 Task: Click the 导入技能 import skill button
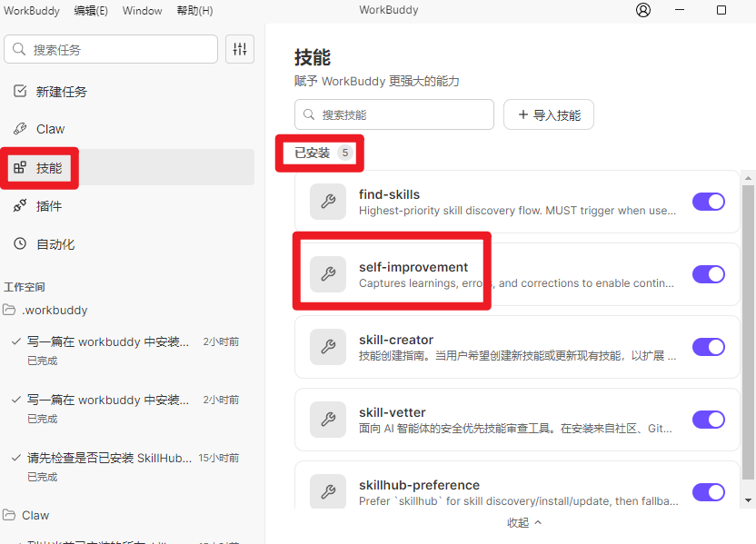(548, 115)
